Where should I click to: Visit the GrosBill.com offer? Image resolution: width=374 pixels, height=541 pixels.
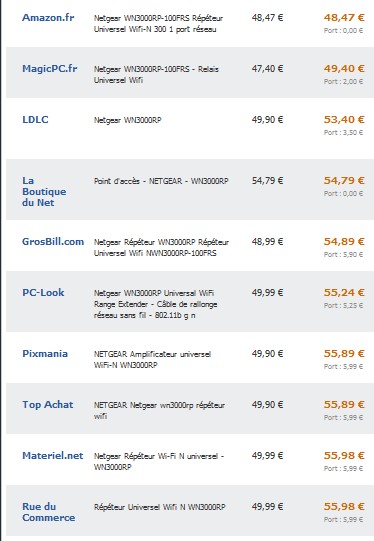tap(53, 242)
